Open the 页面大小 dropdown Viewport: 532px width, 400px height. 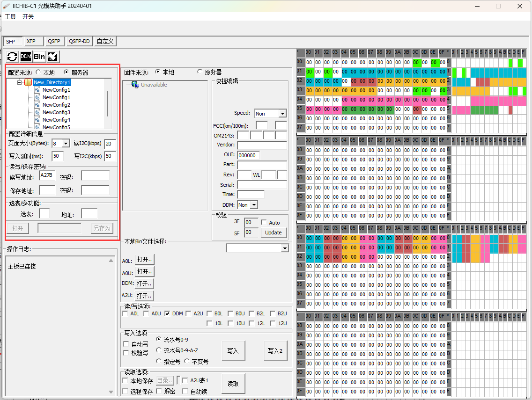click(x=65, y=144)
